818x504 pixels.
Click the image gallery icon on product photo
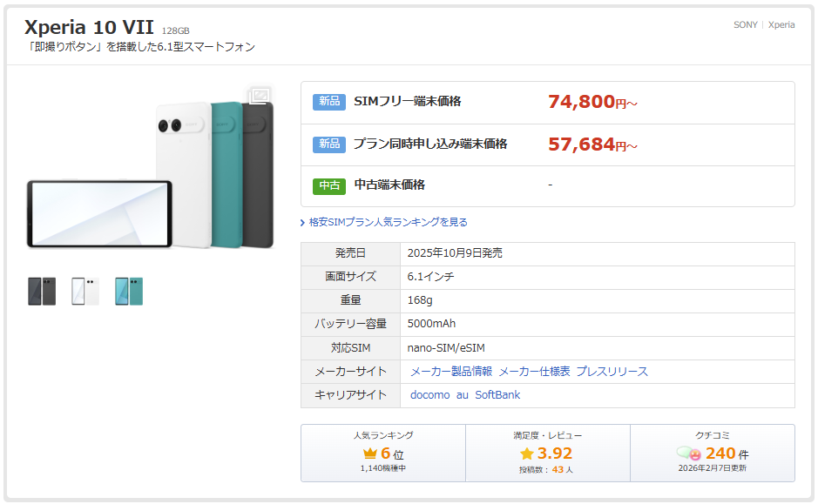coord(259,96)
